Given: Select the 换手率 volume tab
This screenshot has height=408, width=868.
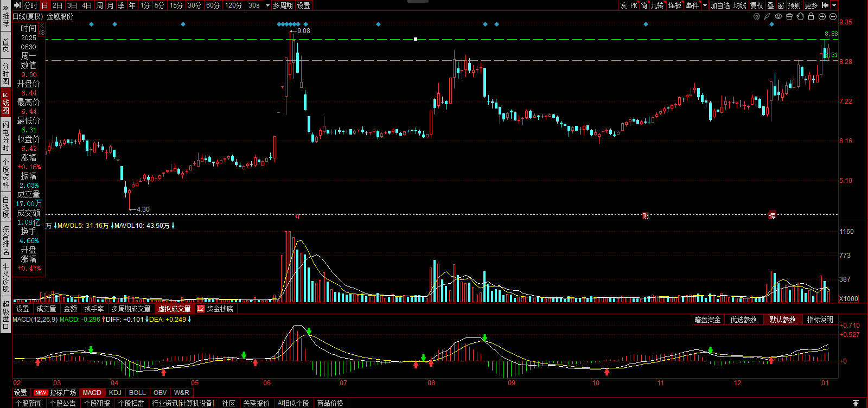Looking at the screenshot, I should pyautogui.click(x=94, y=309).
